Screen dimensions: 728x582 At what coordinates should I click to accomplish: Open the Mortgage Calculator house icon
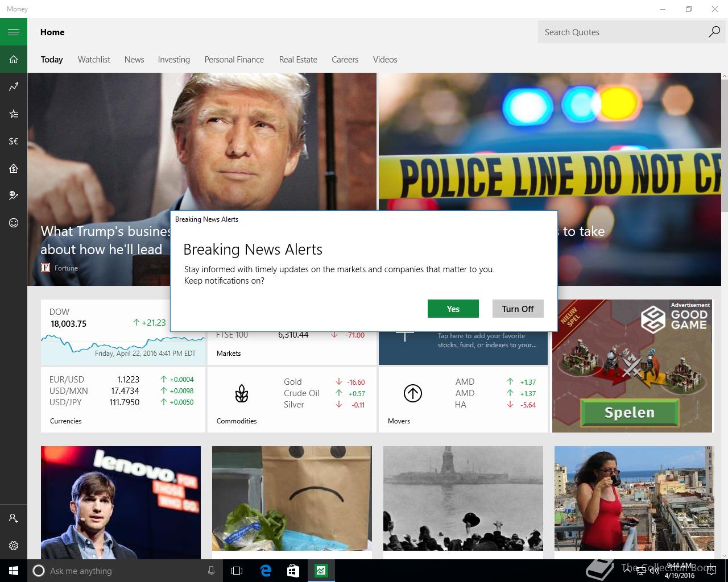pos(14,168)
